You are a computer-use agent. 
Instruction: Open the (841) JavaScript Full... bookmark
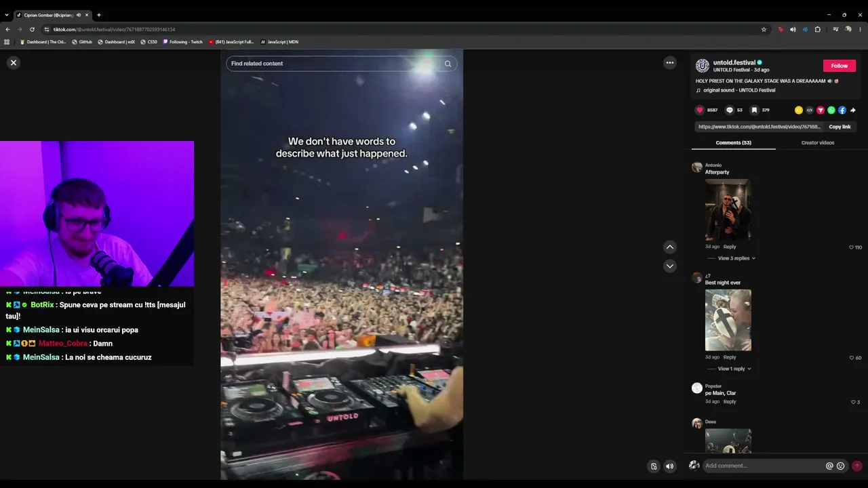coord(231,42)
